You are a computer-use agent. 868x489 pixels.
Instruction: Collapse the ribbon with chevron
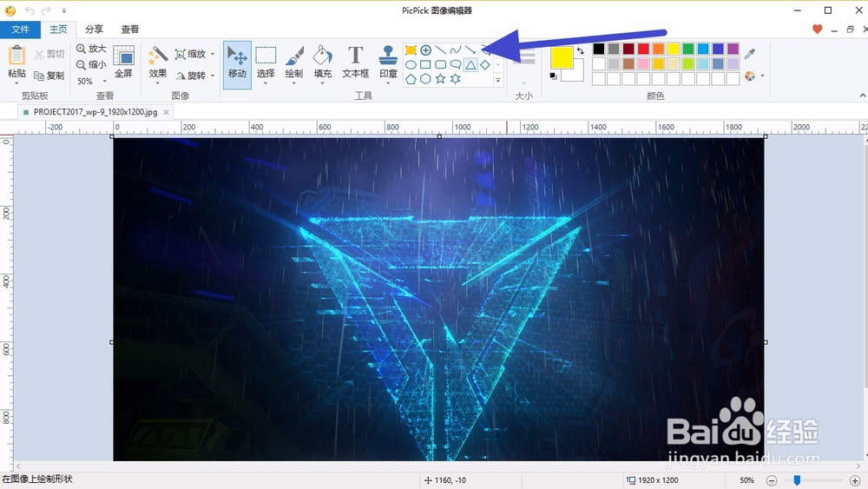click(863, 96)
